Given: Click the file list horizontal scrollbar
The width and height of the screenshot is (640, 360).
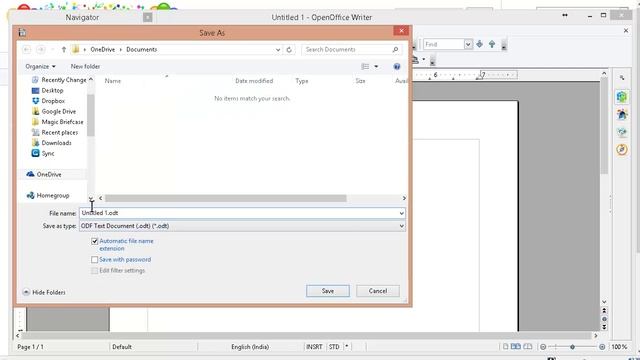Looking at the screenshot, I should (x=226, y=198).
